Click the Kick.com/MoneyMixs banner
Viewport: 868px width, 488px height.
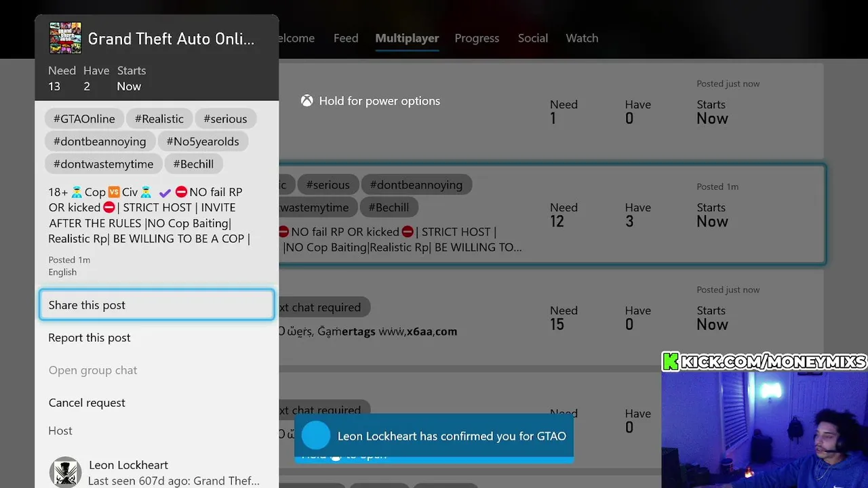click(764, 361)
